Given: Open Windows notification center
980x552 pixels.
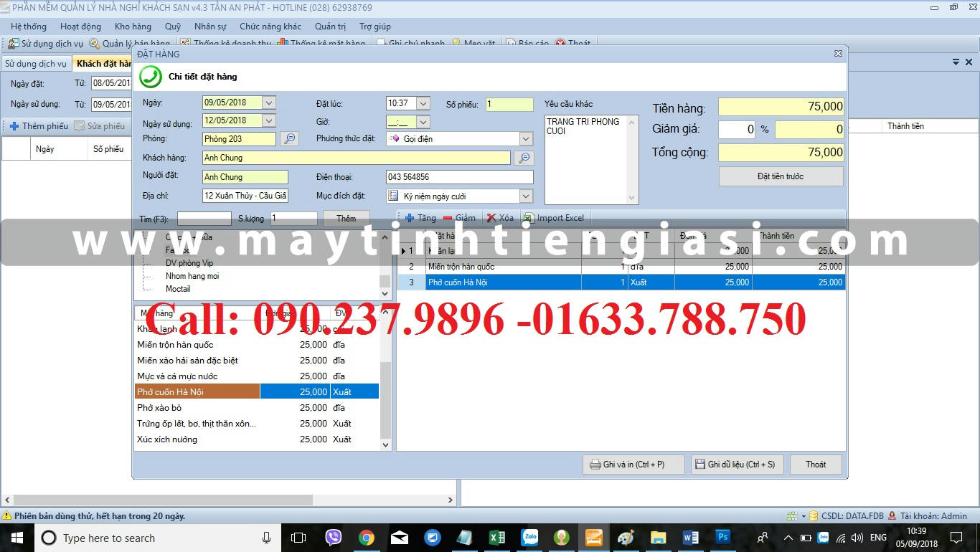Looking at the screenshot, I should point(956,538).
